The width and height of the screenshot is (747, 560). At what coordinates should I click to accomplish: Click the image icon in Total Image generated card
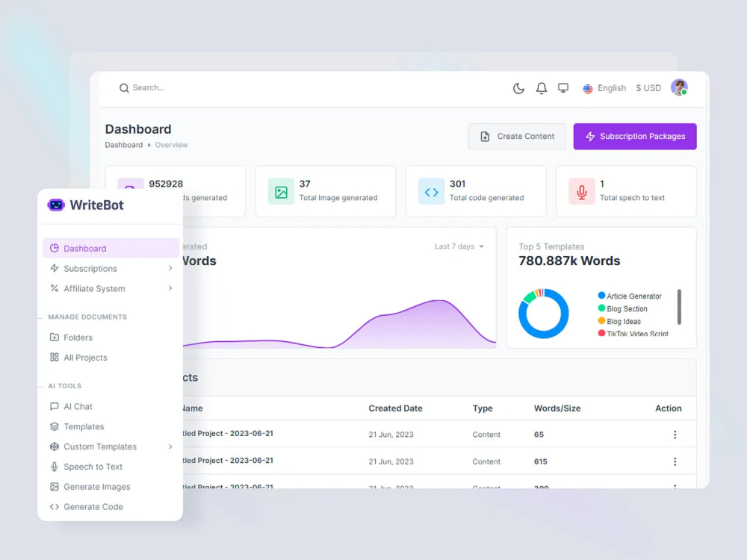[281, 191]
